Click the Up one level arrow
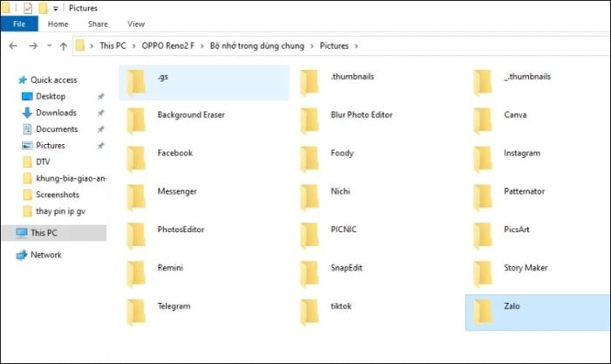 [64, 45]
